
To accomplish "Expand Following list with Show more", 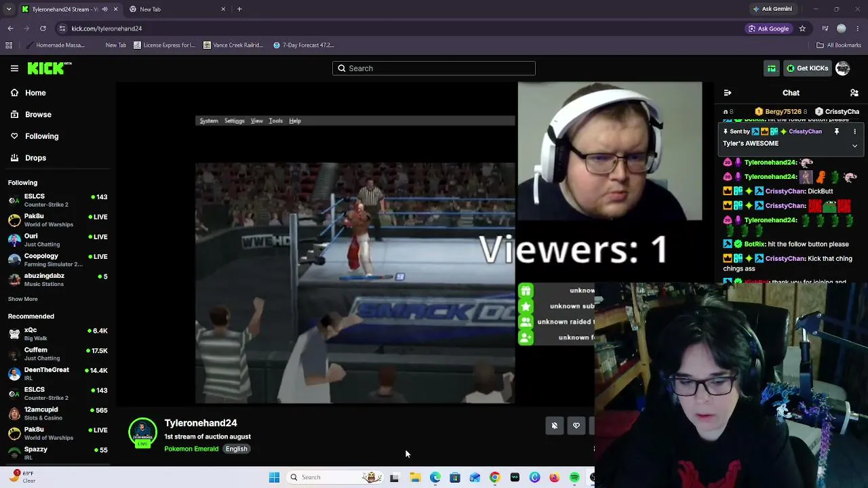I will 23,299.
